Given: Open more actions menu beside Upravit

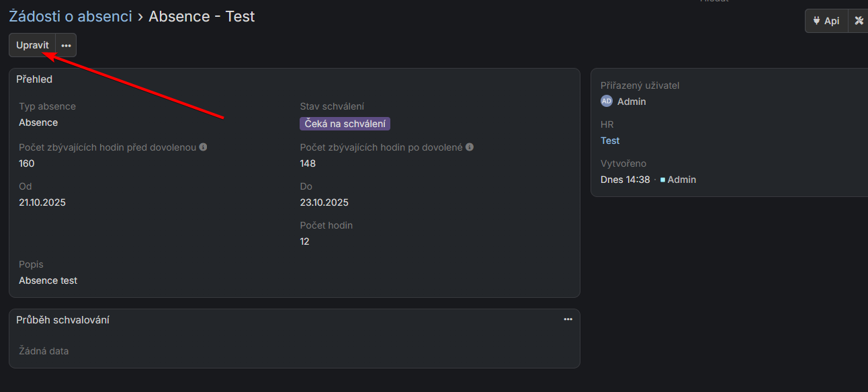Looking at the screenshot, I should 66,45.
